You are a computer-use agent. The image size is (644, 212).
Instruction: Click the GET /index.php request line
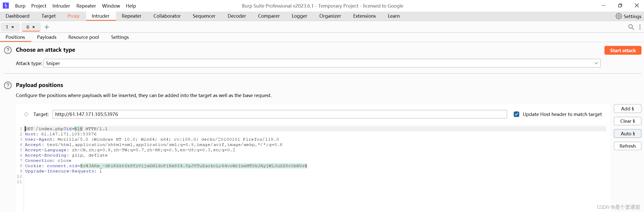pyautogui.click(x=66, y=129)
